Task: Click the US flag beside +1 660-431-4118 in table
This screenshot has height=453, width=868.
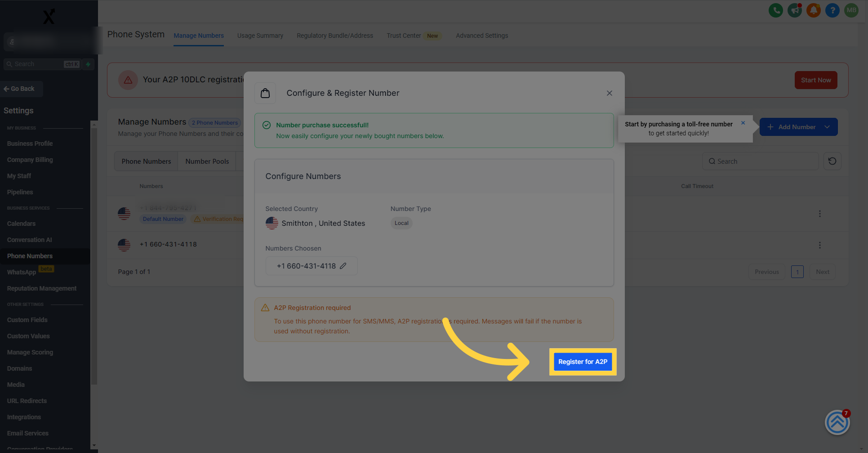Action: tap(124, 245)
